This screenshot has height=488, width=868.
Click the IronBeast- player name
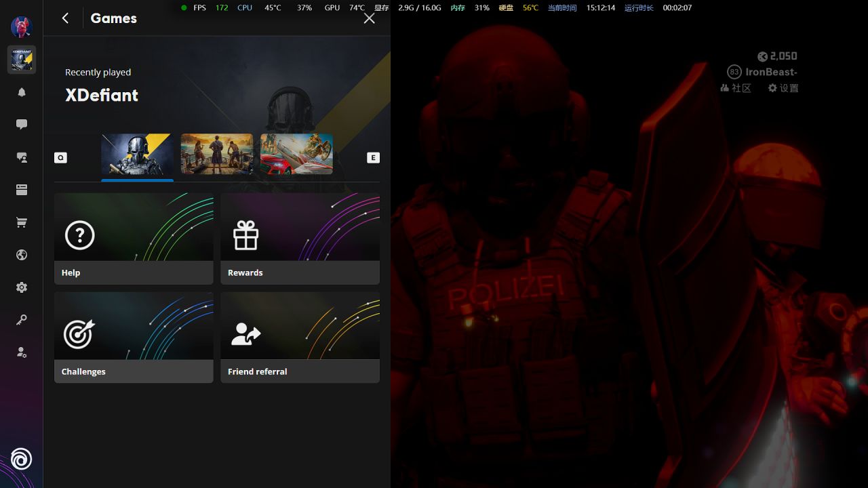(772, 72)
